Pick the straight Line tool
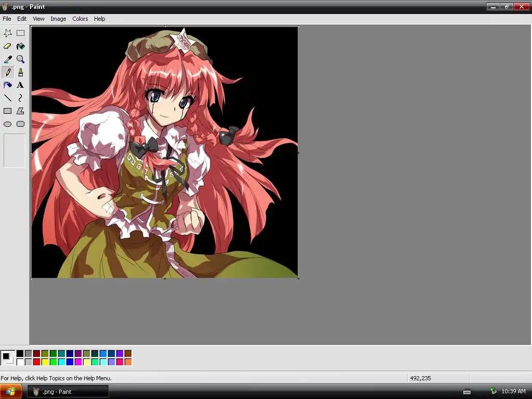This screenshot has height=399, width=532. 7,98
